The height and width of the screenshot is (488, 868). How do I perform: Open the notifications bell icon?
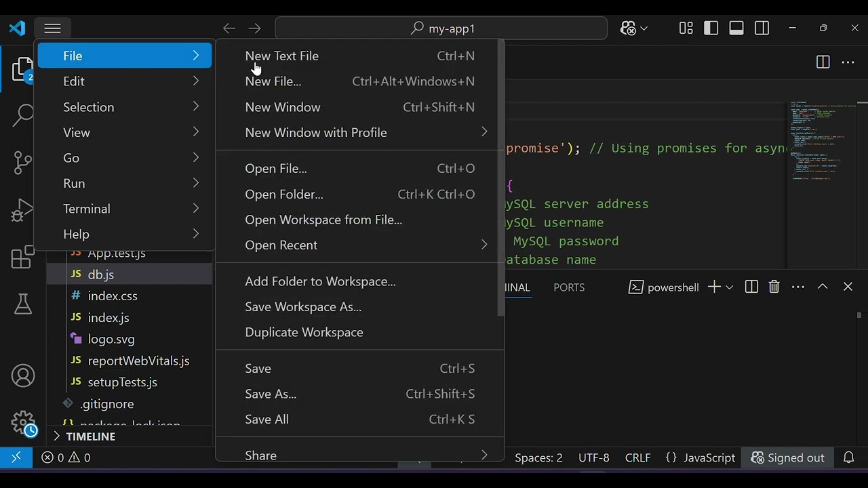[848, 457]
